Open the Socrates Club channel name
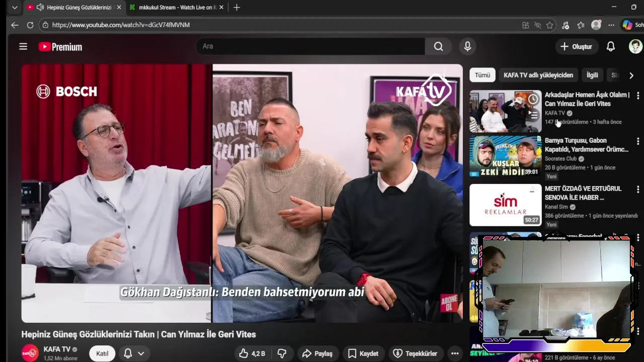Viewport: 644px width, 362px height. (561, 159)
